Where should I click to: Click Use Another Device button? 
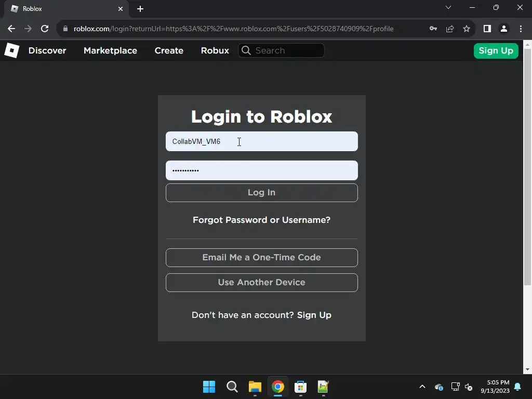(262, 283)
